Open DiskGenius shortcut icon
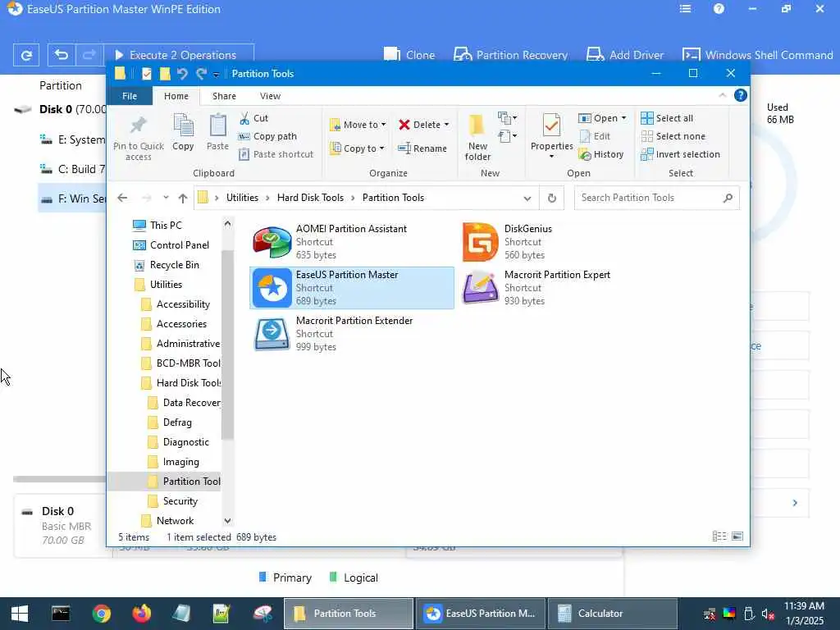840x630 pixels. pyautogui.click(x=481, y=242)
